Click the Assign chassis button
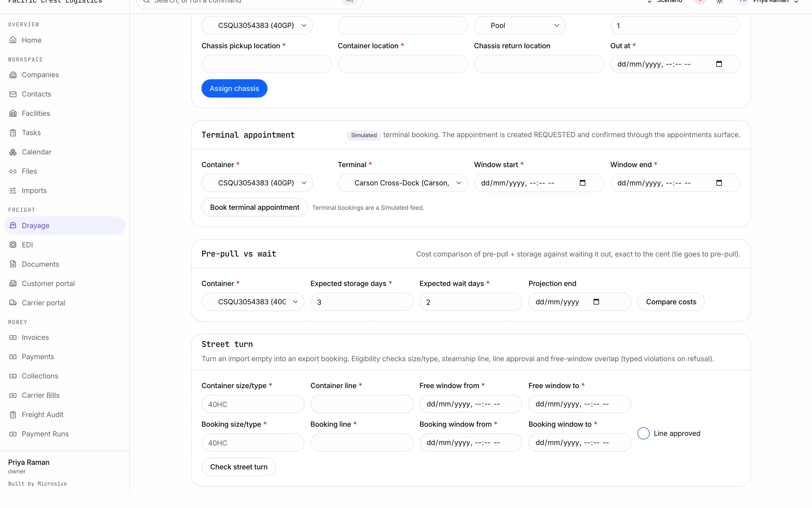812x508 pixels. pos(234,88)
